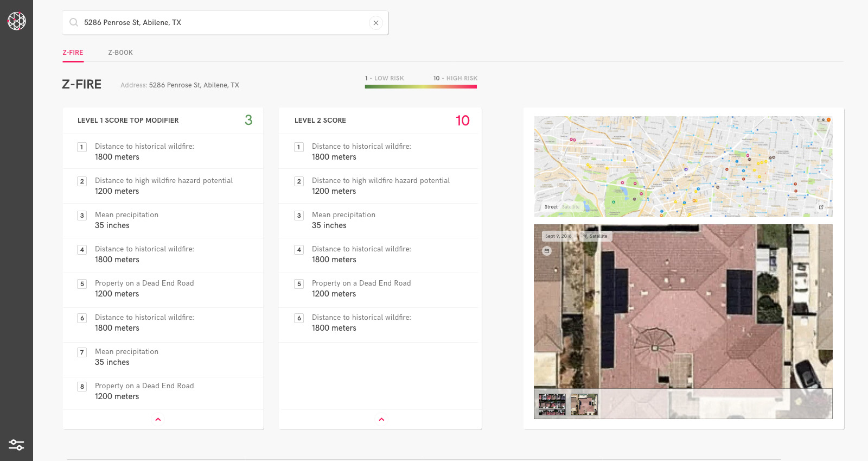
Task: Click the Satellite button on aerial image
Action: pyautogui.click(x=596, y=236)
